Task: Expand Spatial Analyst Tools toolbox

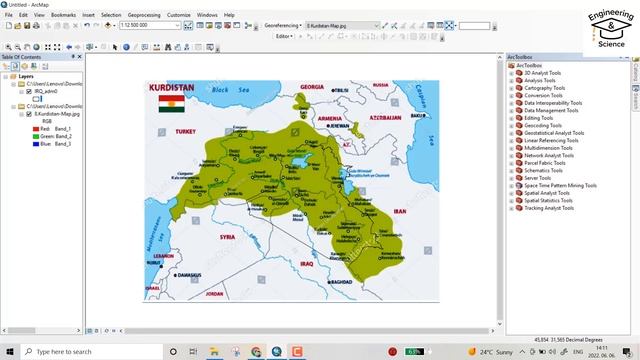Action: point(511,193)
